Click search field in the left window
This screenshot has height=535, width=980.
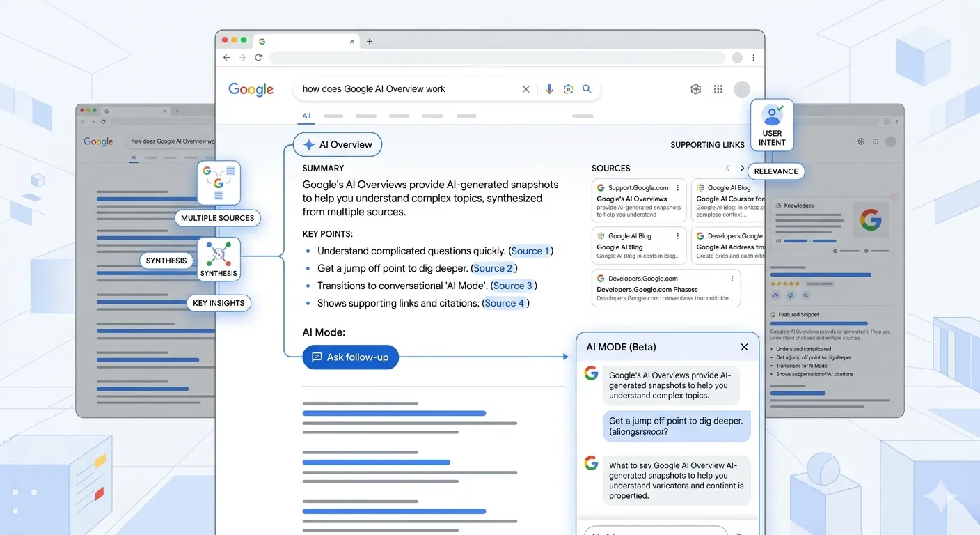coord(171,141)
